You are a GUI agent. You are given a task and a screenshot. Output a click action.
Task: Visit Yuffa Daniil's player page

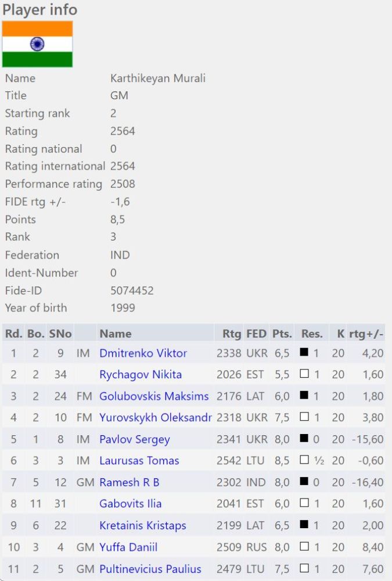(x=128, y=547)
